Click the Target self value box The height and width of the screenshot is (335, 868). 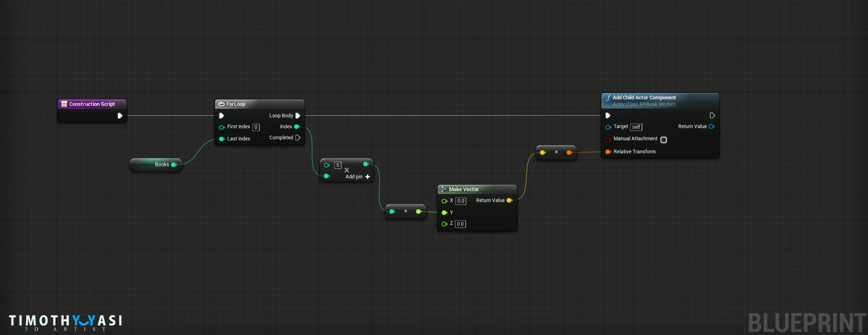(x=636, y=127)
